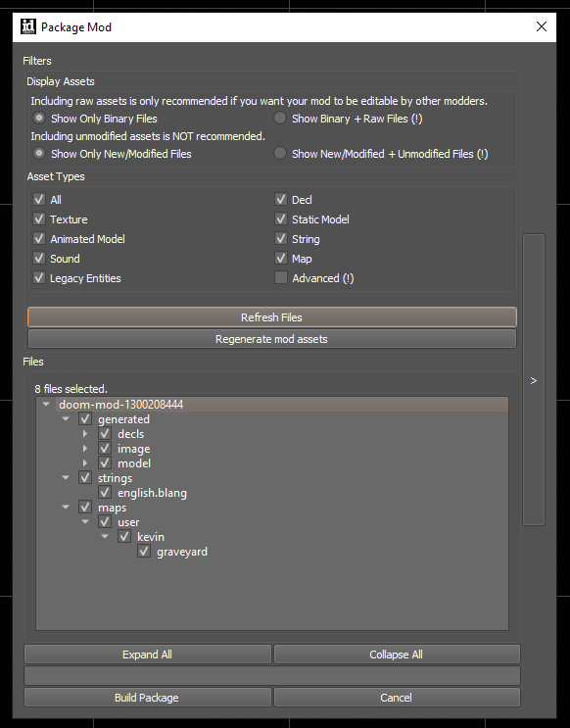The width and height of the screenshot is (570, 728).
Task: Enable the Advanced (!) checkbox
Action: (x=281, y=277)
